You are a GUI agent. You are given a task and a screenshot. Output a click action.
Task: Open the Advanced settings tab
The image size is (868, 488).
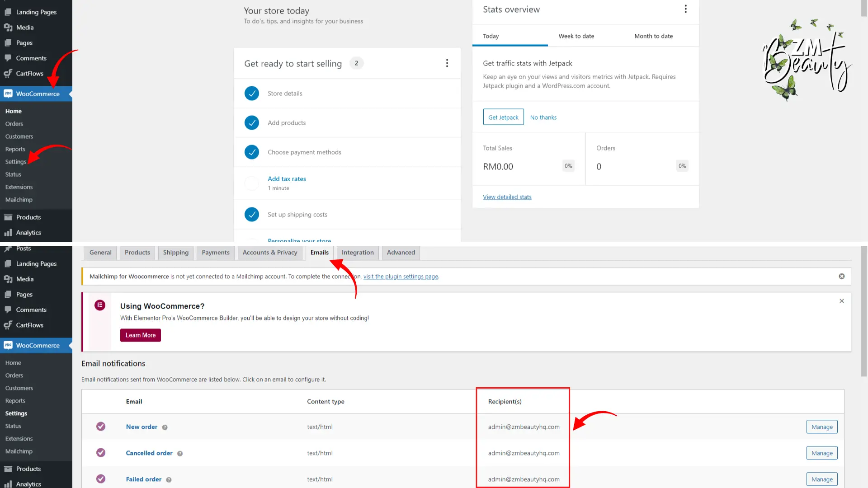[x=401, y=253]
